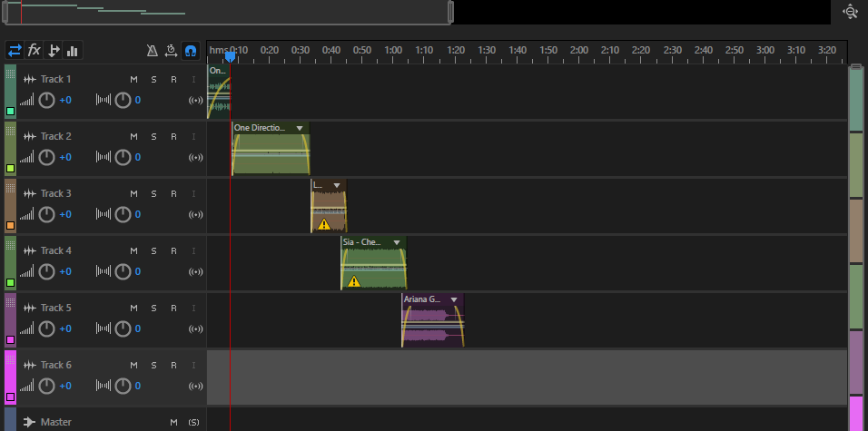Toggle global clip stretching
The height and width of the screenshot is (431, 868).
pos(171,51)
